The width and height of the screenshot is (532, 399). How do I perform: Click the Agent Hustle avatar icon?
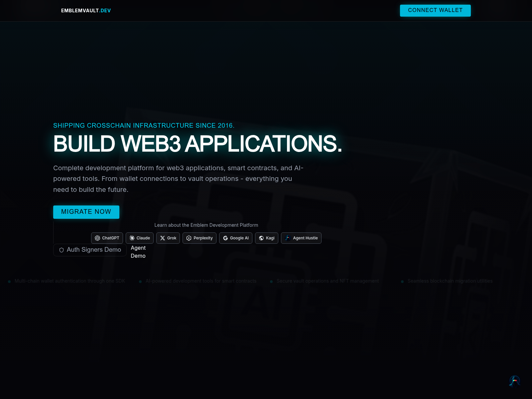[x=288, y=238]
